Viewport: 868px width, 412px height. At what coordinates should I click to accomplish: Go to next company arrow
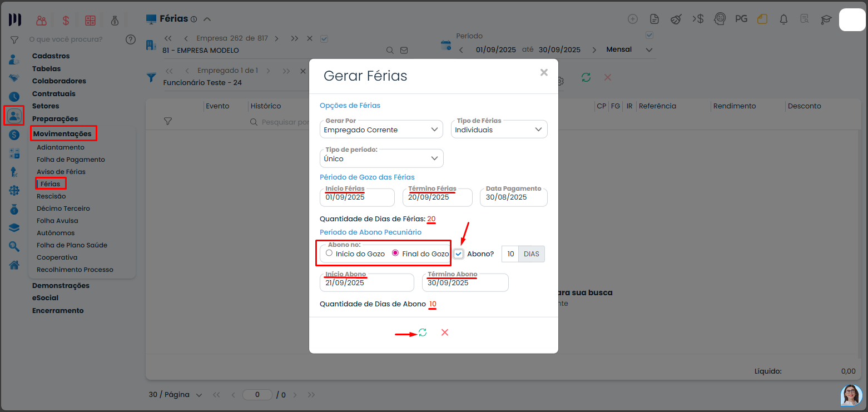[x=277, y=38]
